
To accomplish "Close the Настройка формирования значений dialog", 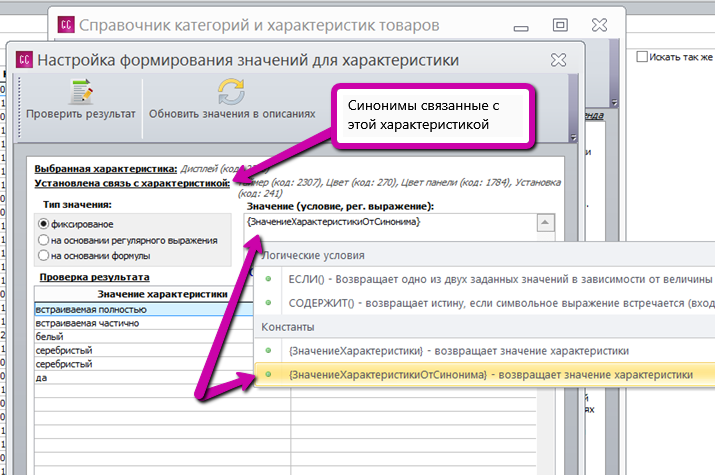I will (x=558, y=60).
